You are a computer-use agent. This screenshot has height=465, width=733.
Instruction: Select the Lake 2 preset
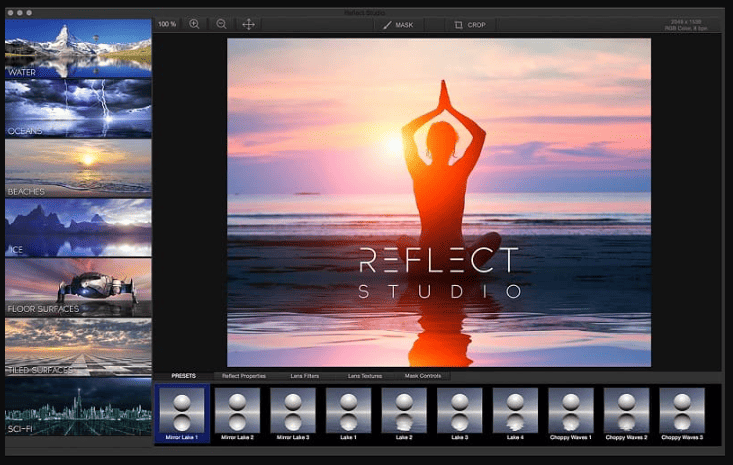pyautogui.click(x=404, y=414)
